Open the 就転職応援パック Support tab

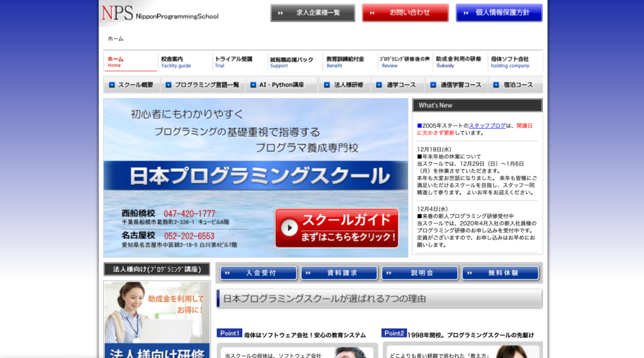click(294, 62)
